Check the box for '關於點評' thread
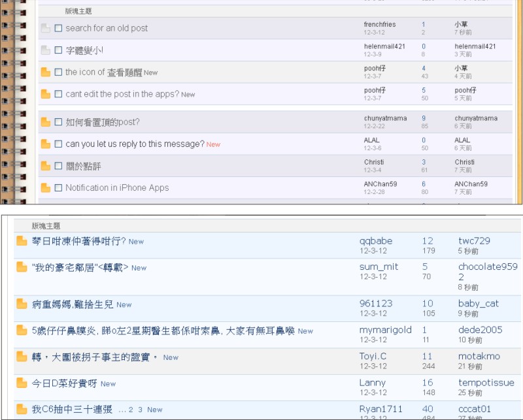Image resolution: width=523 pixels, height=420 pixels. point(58,166)
